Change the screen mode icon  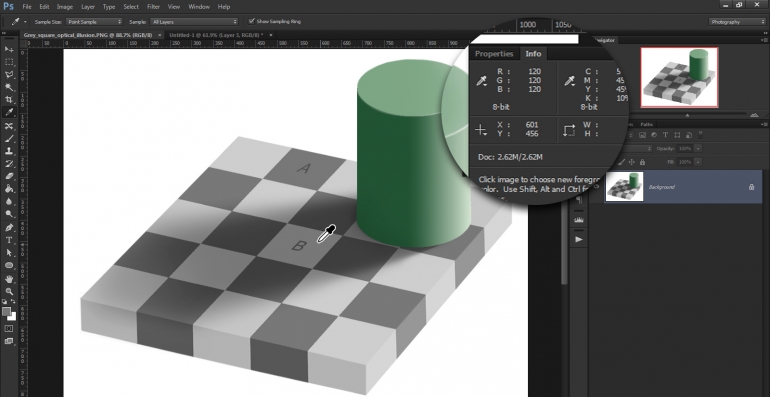coord(9,340)
